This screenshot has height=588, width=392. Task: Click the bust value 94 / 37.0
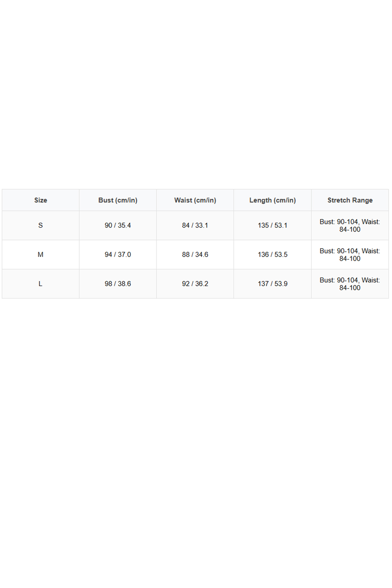[x=118, y=255]
